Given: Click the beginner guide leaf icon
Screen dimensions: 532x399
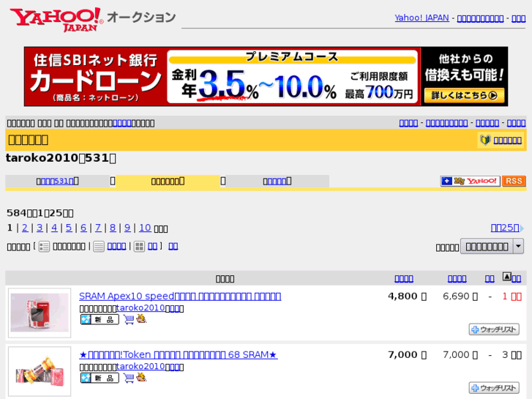Looking at the screenshot, I should tap(485, 140).
